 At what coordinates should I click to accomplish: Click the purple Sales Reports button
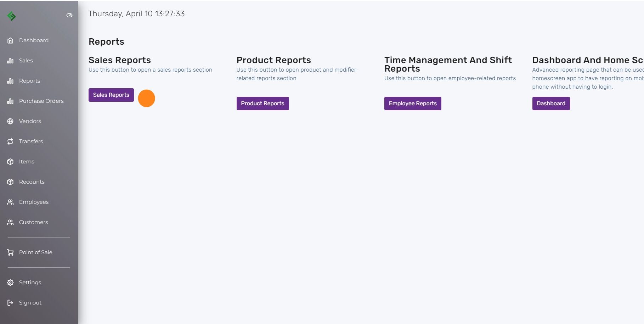(111, 95)
